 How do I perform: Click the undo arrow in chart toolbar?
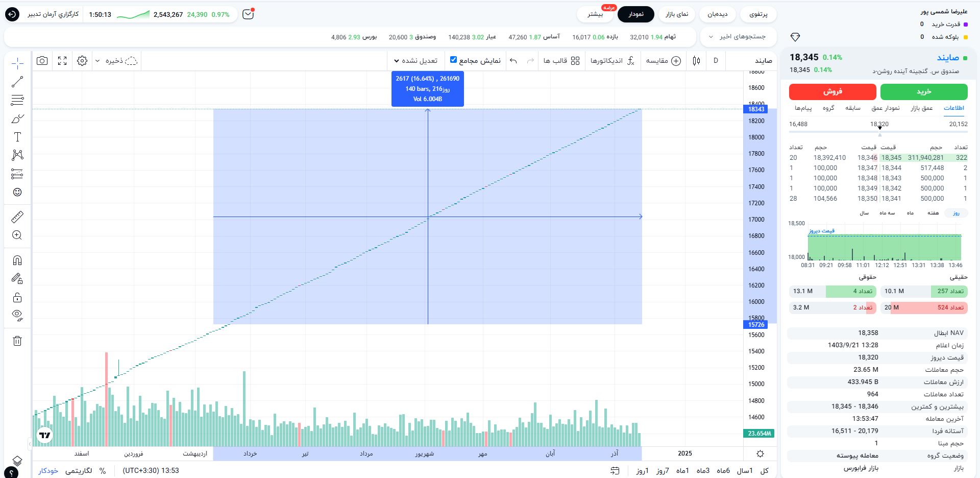tap(513, 61)
